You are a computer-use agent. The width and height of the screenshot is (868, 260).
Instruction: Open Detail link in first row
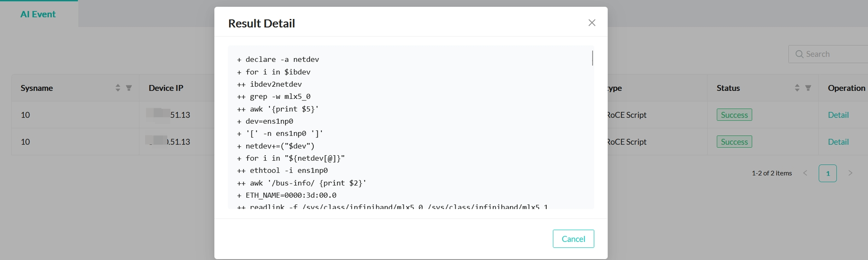tap(838, 115)
